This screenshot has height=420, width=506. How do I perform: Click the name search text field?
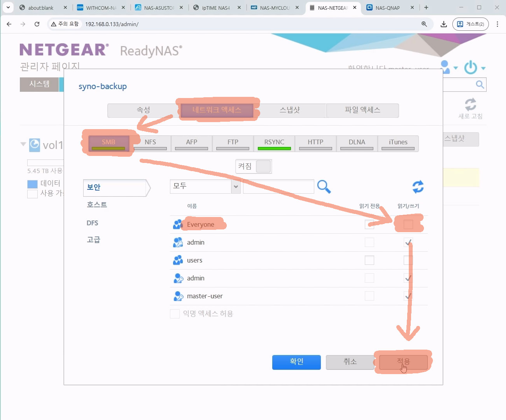tap(278, 187)
